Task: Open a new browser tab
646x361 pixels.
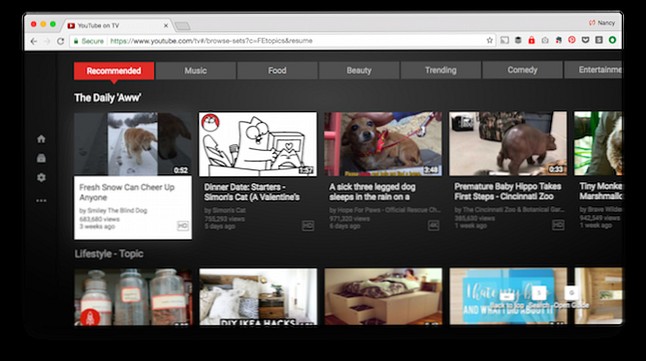Action: pyautogui.click(x=183, y=26)
